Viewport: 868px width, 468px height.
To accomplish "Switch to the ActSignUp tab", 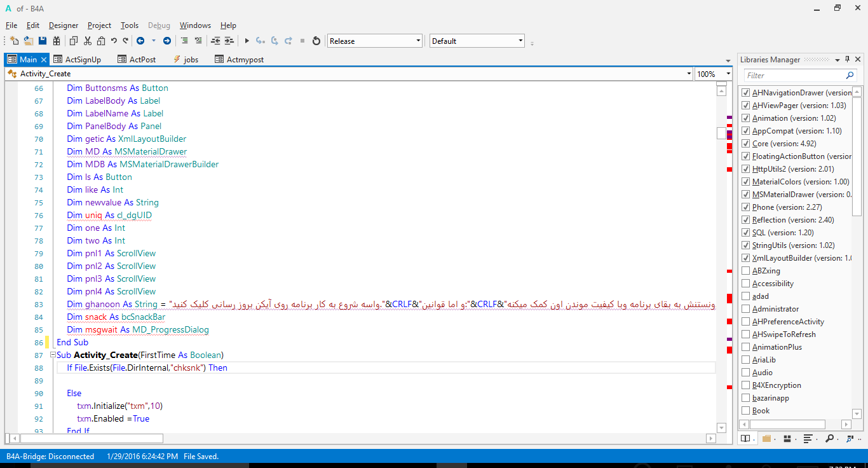I will [x=83, y=59].
